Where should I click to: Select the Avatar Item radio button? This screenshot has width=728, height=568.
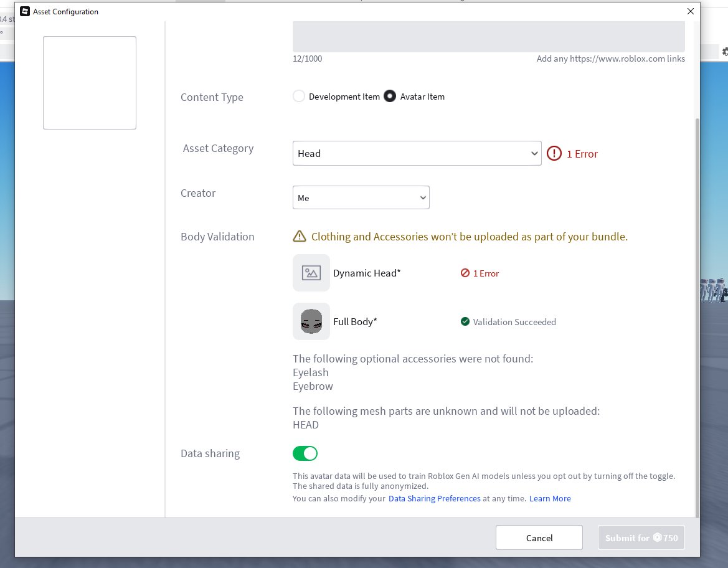point(390,96)
